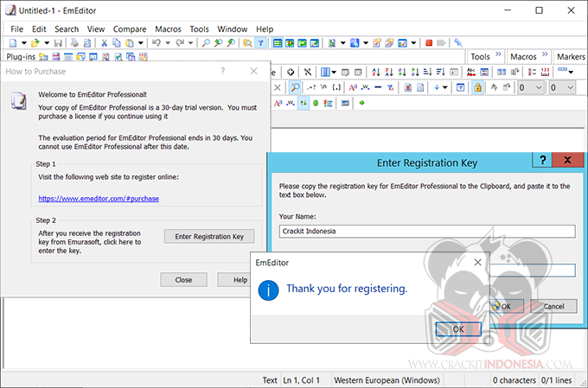
Task: Open the Macros menu
Action: click(x=168, y=29)
